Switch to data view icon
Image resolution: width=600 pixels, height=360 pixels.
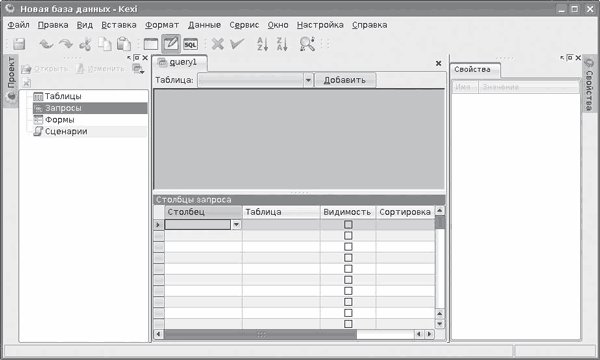coord(151,44)
